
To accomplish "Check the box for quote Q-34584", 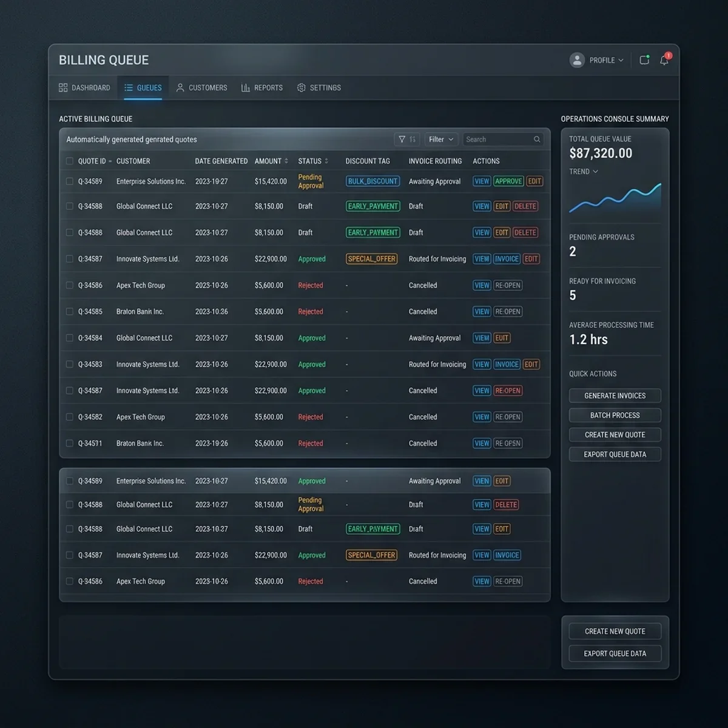I will tap(69, 338).
